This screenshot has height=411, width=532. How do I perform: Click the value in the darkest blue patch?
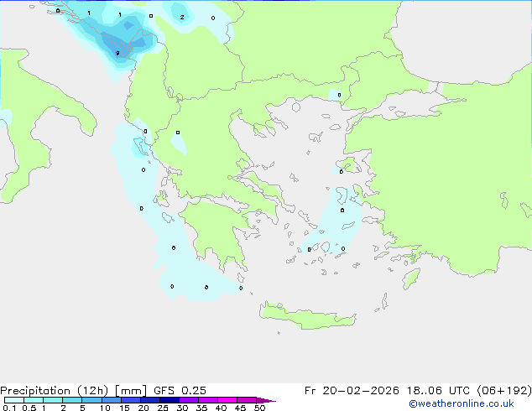(117, 53)
